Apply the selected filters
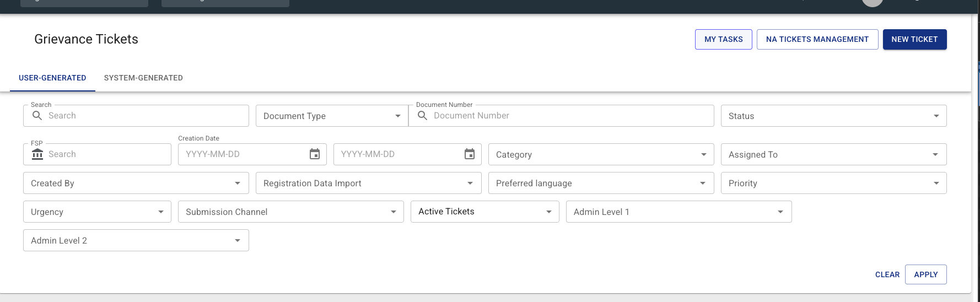This screenshot has height=302, width=980. (926, 274)
